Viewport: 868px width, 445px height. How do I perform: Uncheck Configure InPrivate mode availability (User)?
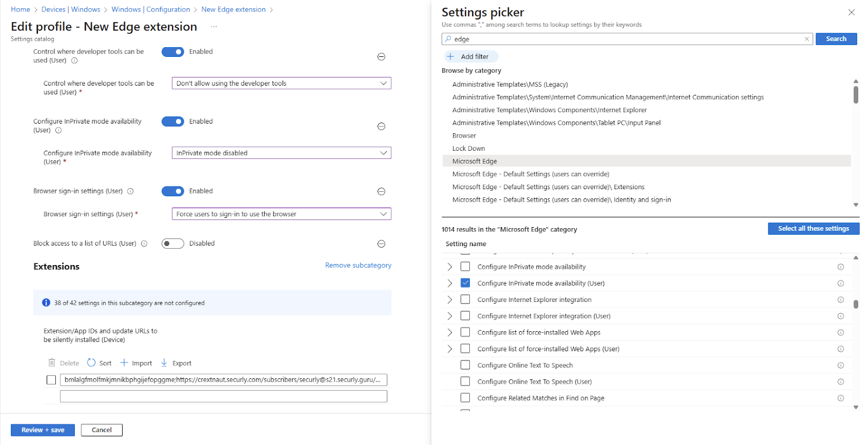click(465, 283)
